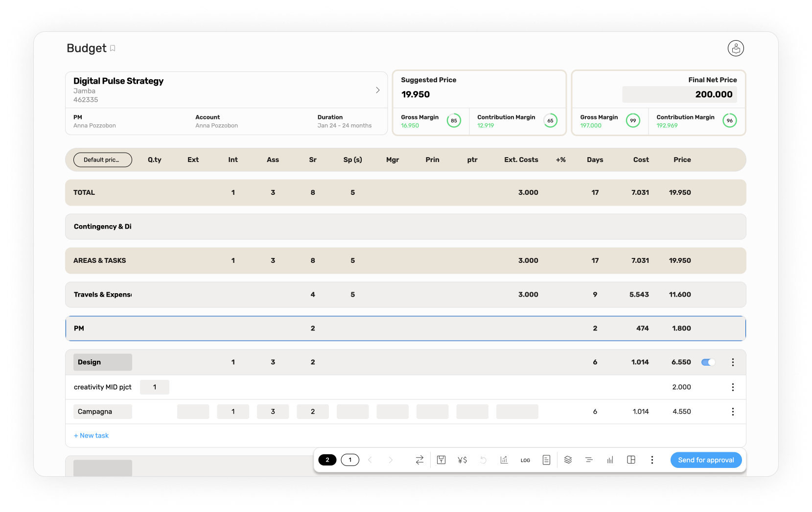Edit the Design area name field

[x=103, y=362]
